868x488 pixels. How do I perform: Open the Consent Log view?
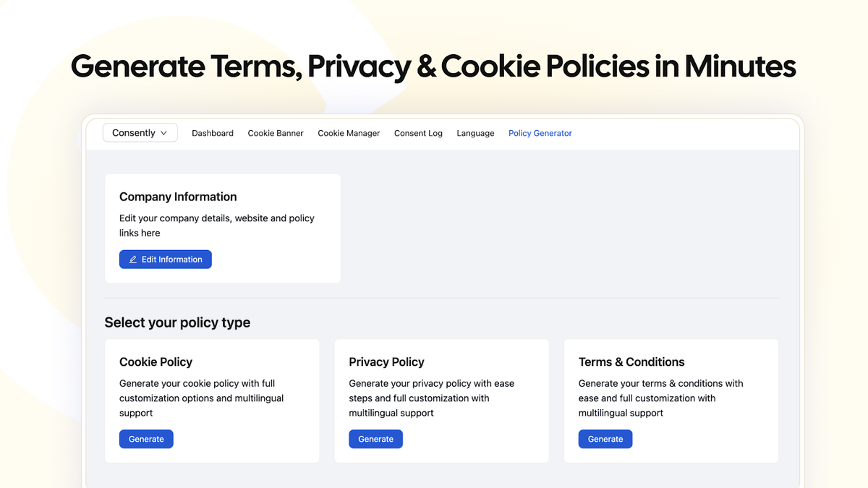coord(418,133)
